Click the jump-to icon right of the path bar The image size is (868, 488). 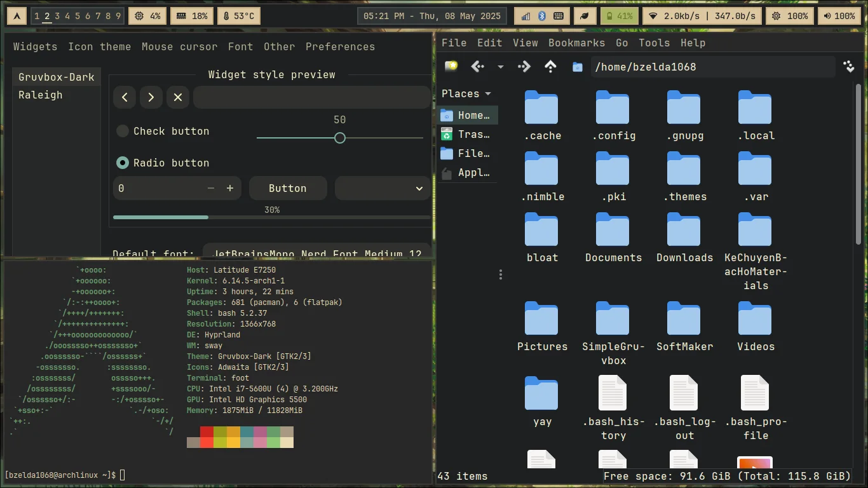pyautogui.click(x=848, y=66)
